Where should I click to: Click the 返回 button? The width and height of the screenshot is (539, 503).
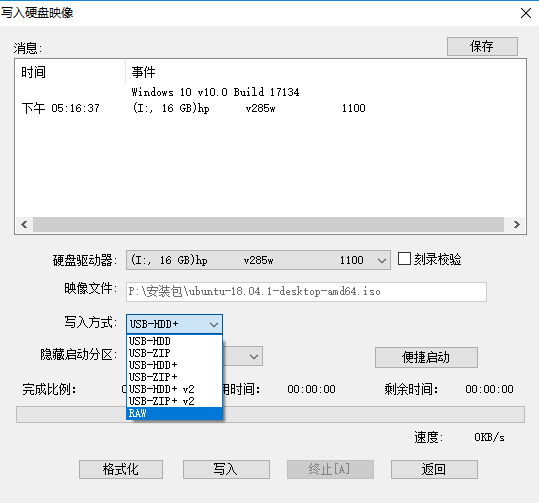[x=434, y=469]
